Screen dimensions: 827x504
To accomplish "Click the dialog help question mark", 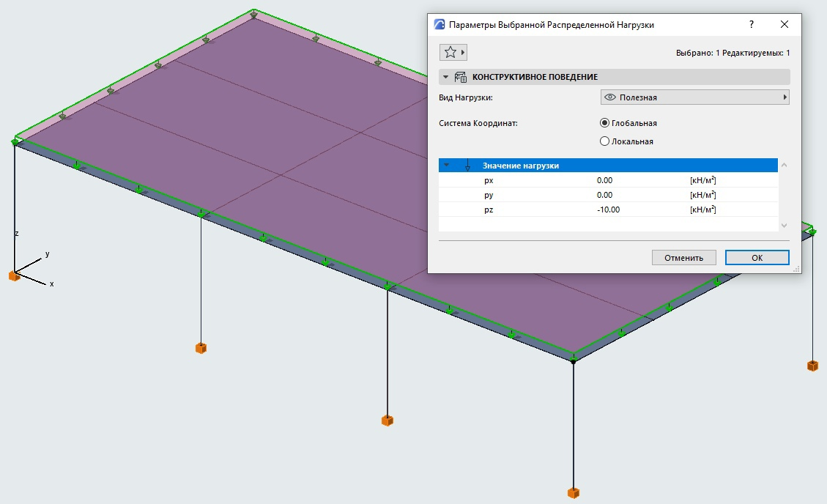I will pos(752,24).
